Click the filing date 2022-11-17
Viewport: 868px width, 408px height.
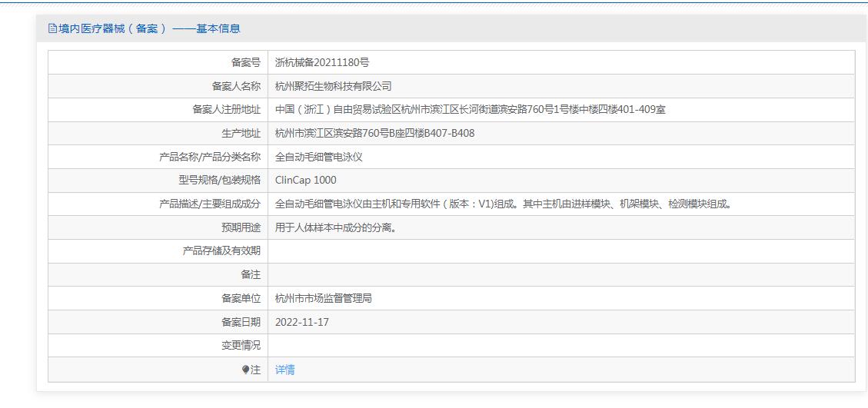tap(301, 322)
